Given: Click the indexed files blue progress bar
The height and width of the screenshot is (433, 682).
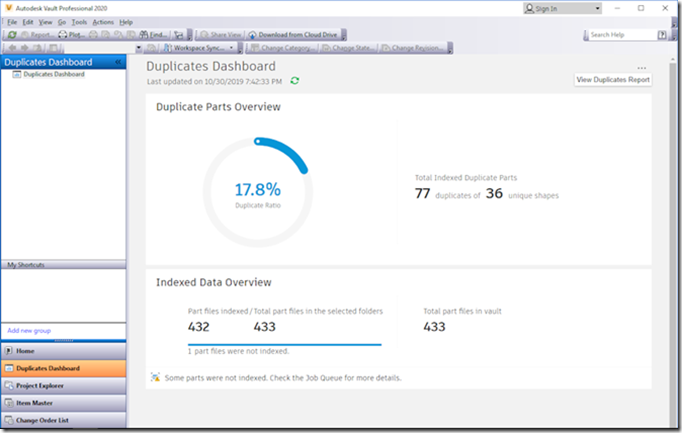Looking at the screenshot, I should (x=284, y=345).
